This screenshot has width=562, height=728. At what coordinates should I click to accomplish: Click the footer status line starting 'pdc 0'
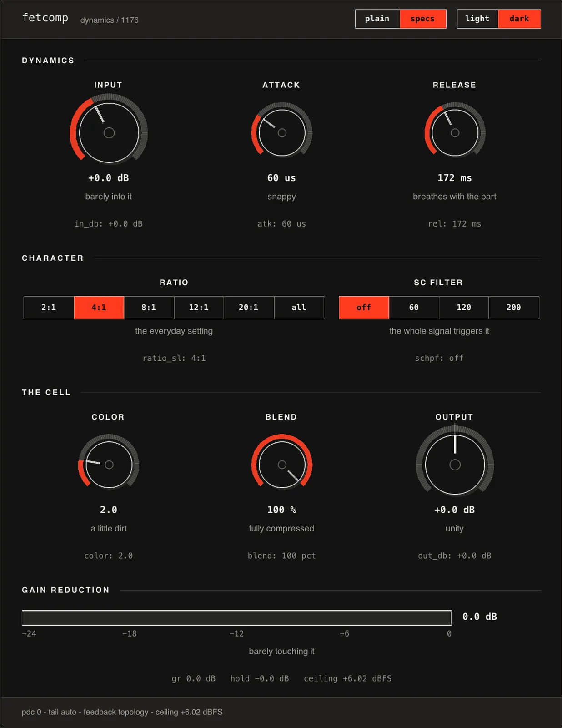point(122,712)
